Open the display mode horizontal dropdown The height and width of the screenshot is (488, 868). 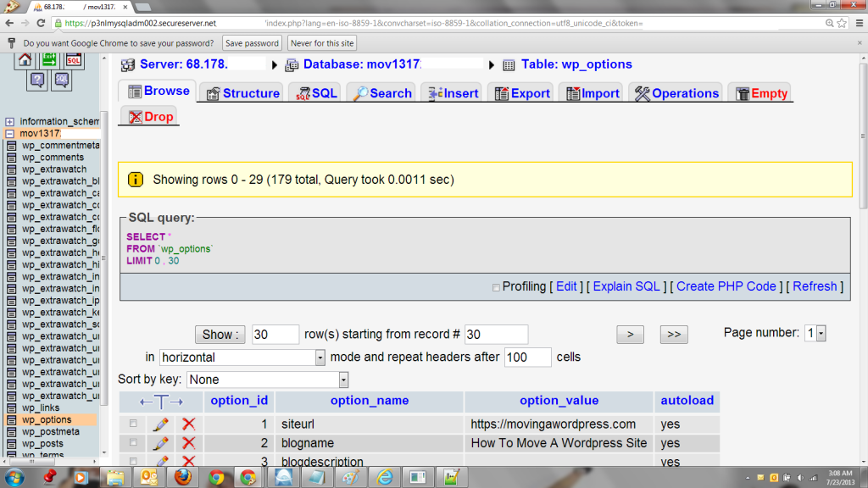click(242, 358)
